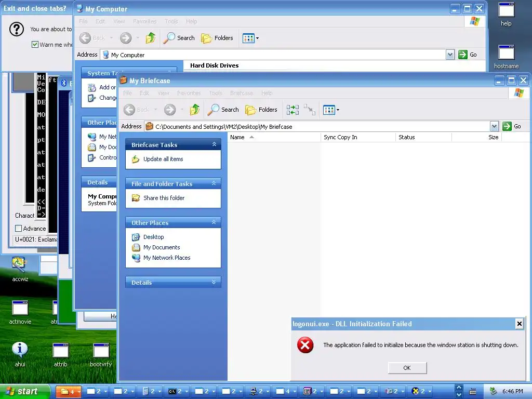This screenshot has width=532, height=399.
Task: Click Forward arrow in My Computer toolbar
Action: click(126, 38)
